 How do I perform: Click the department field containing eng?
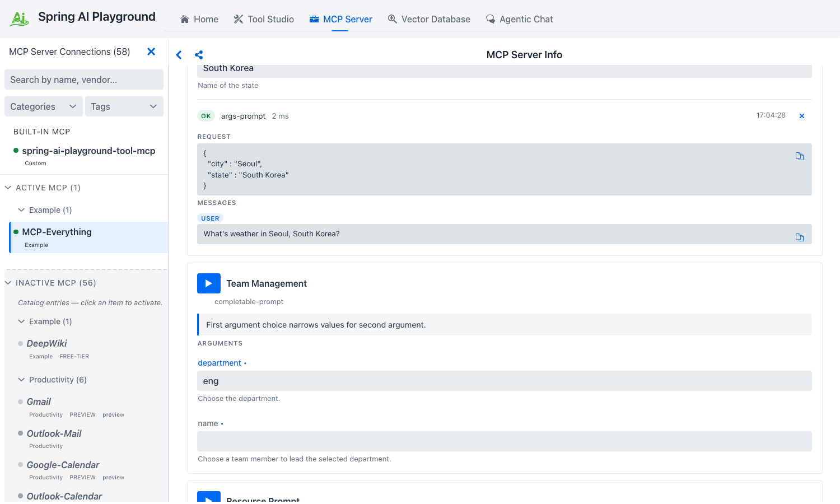click(505, 381)
